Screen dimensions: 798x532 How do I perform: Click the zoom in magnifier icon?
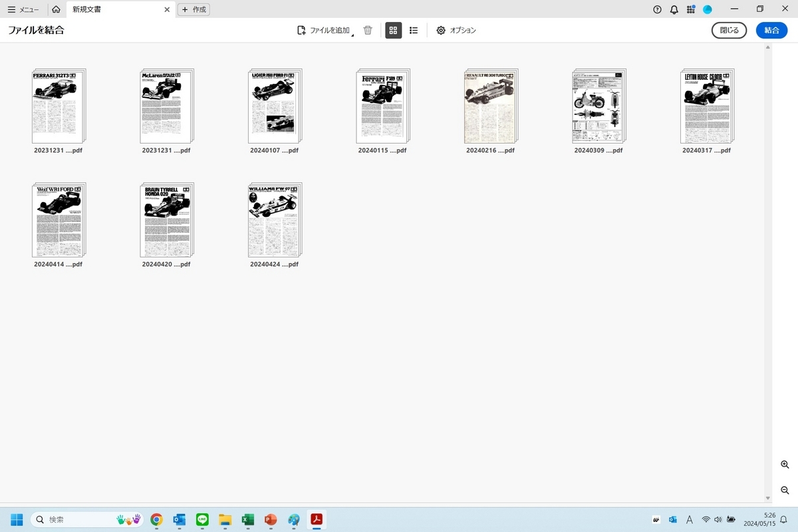(x=785, y=464)
